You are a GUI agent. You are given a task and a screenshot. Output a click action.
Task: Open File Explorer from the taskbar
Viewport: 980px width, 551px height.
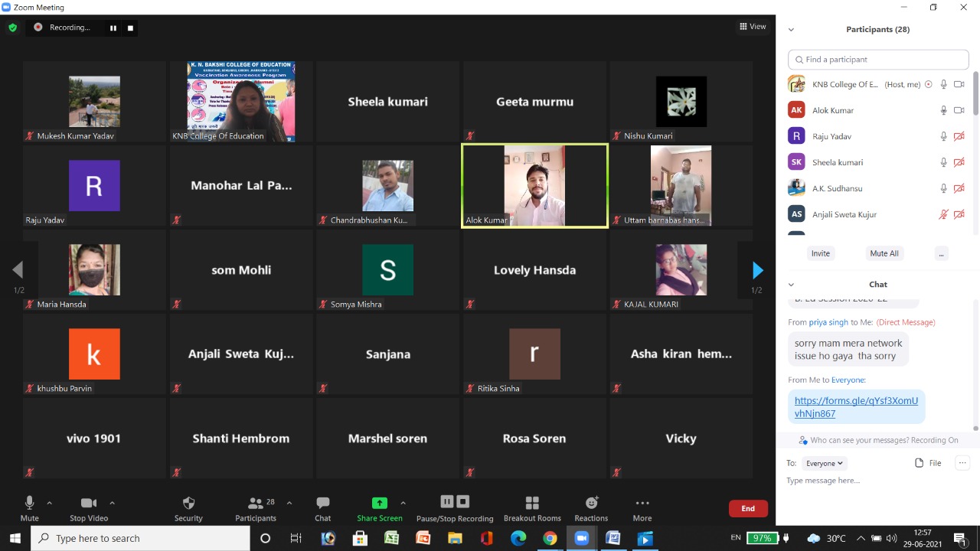tap(455, 538)
